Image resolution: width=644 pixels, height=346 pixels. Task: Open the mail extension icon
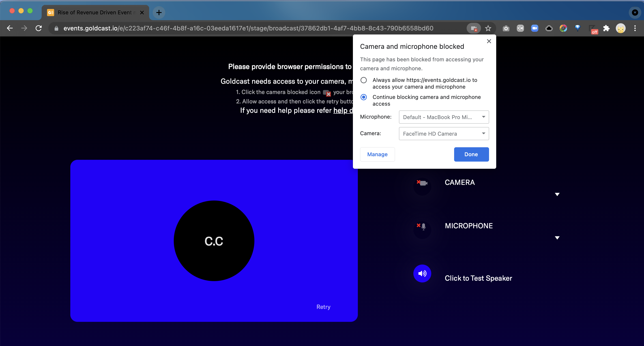coord(520,28)
